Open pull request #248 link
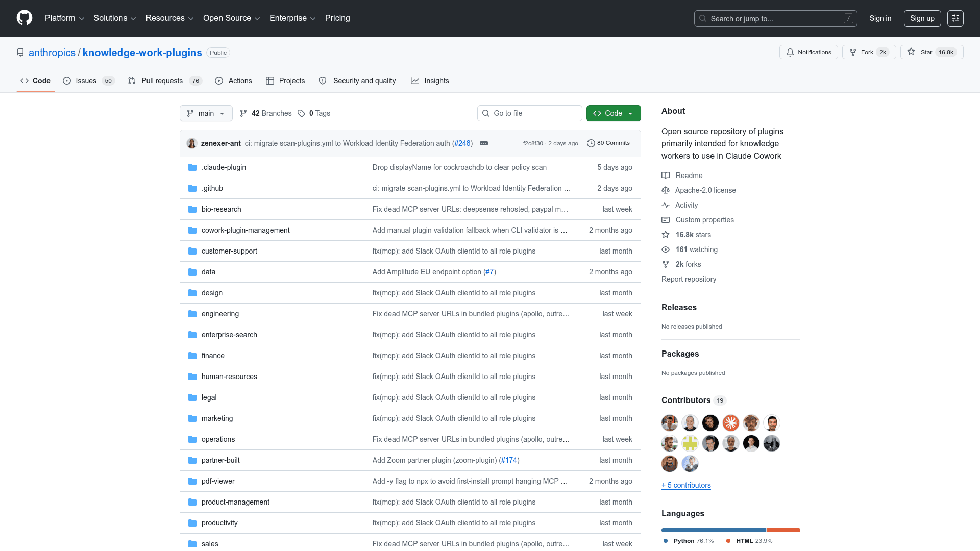Viewport: 980px width, 551px height. coord(462,143)
